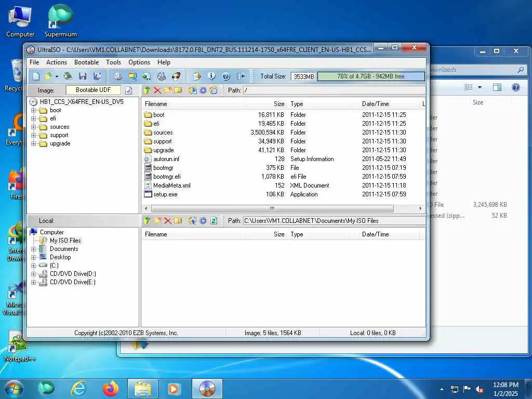Click the Open CD/DVD toolbar icon
This screenshot has height=399, width=532.
coord(68,76)
